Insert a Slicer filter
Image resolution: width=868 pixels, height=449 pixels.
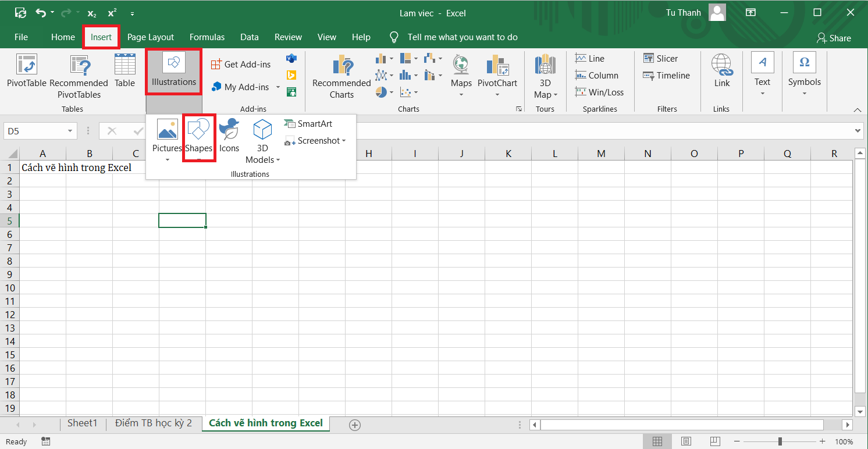click(x=660, y=58)
